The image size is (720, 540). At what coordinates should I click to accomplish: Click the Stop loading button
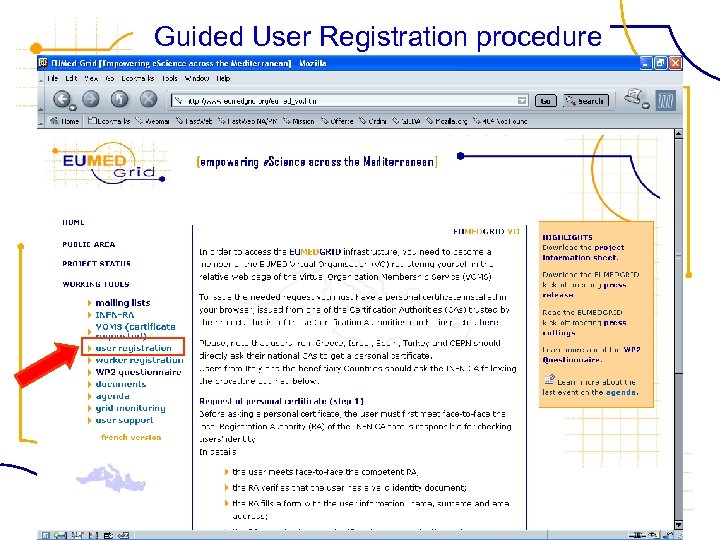pos(148,99)
